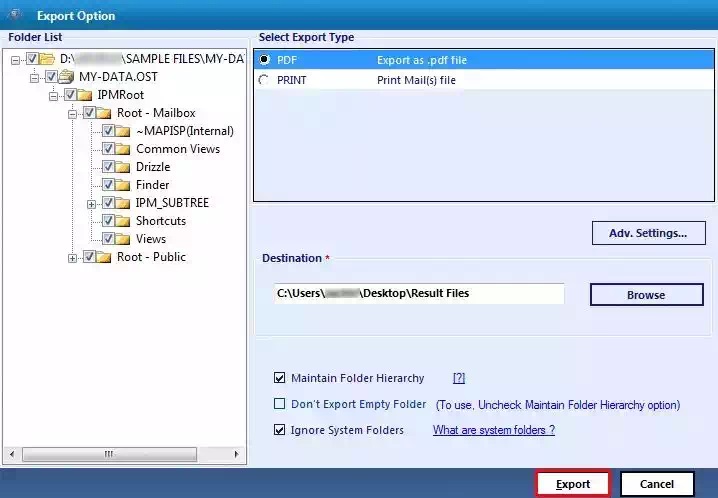Click the Common Views folder icon
Image resolution: width=718 pixels, height=498 pixels.
click(123, 149)
